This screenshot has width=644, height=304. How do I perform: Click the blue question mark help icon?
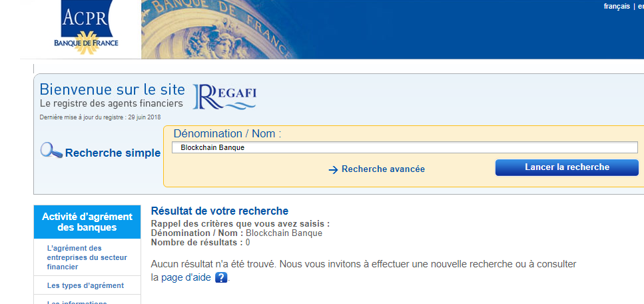click(222, 277)
